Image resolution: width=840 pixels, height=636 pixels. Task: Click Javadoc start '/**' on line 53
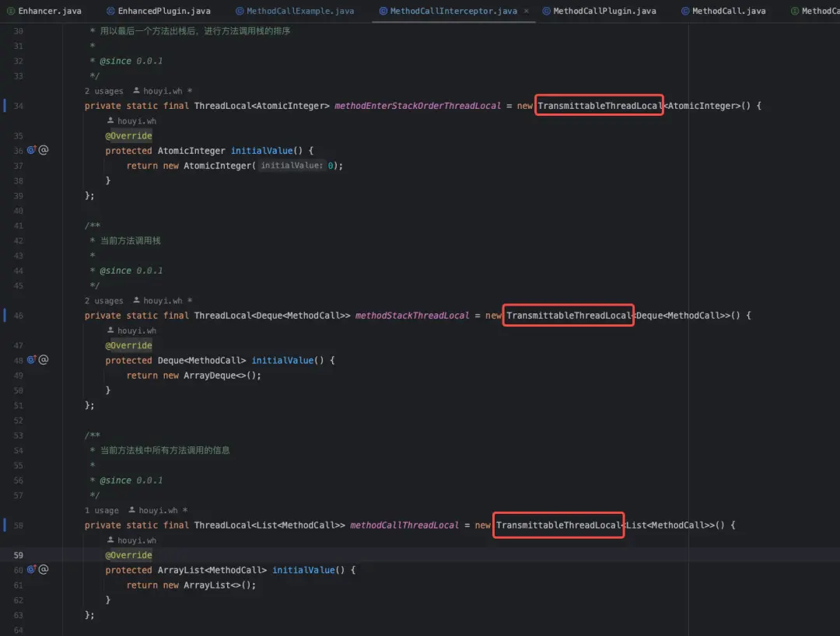(92, 435)
